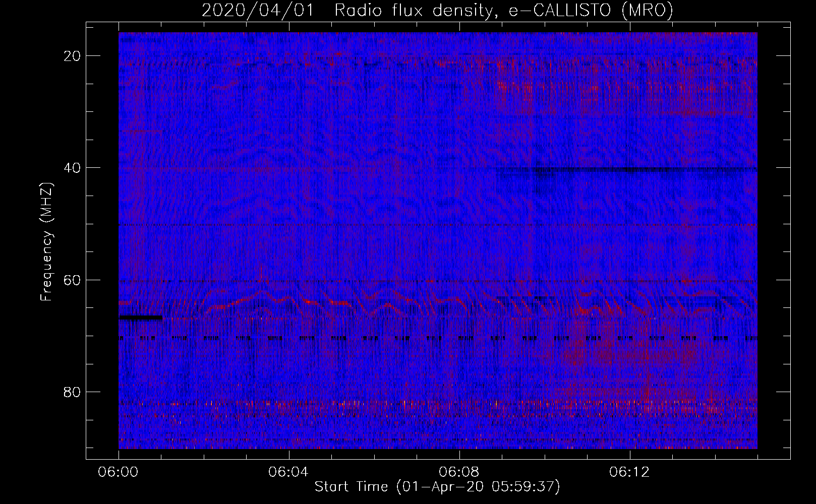Click the 'Start Time (01-Apr-20 05:59:37)' label
The image size is (816, 504).
pyautogui.click(x=437, y=486)
